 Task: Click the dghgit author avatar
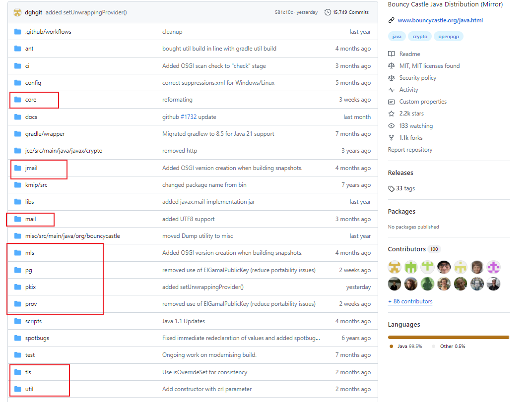17,12
